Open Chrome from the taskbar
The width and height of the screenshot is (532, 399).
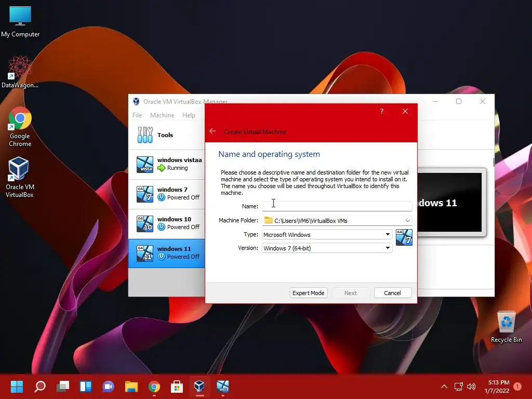click(x=154, y=387)
